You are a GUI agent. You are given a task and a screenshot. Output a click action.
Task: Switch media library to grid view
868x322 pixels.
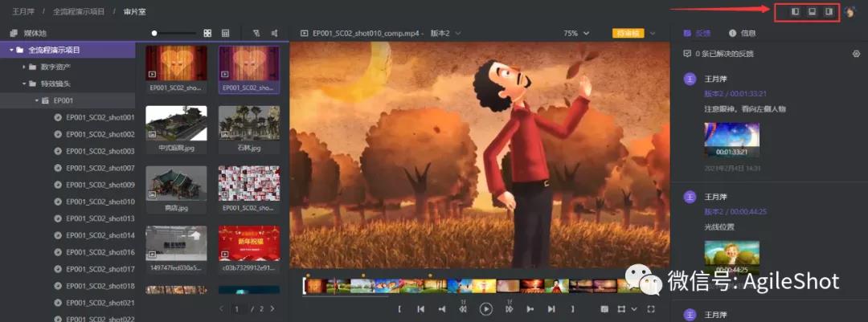tap(207, 33)
